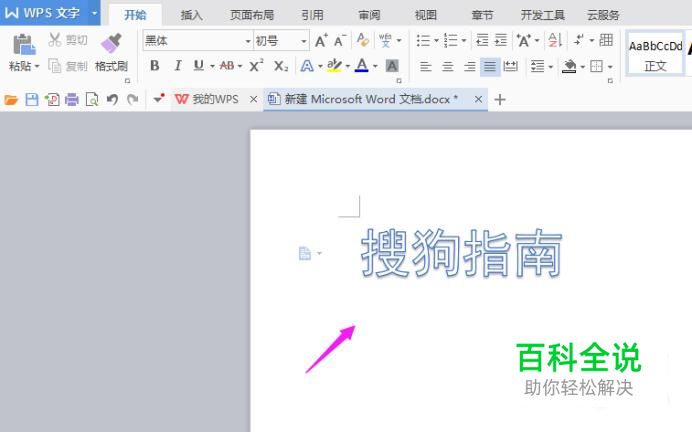Toggle distributed alignment button
Screen dimensions: 692x432
[x=511, y=66]
